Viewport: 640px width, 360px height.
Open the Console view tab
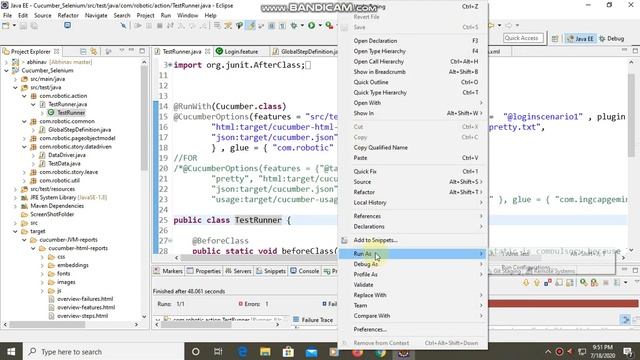[x=304, y=271]
